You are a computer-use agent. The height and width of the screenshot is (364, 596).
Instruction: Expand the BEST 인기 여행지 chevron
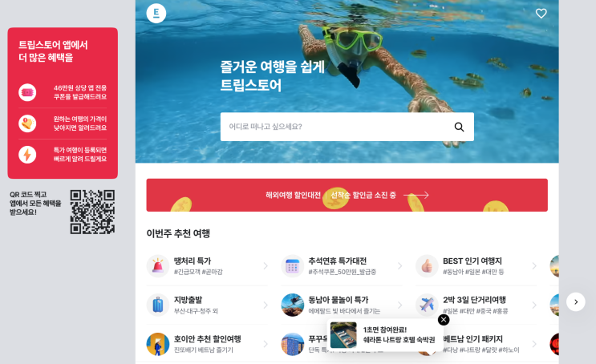(x=534, y=266)
